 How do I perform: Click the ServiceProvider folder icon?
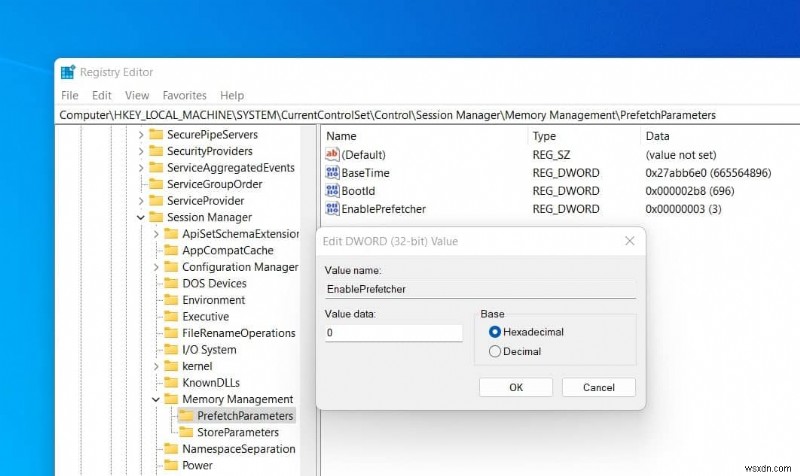[156, 201]
